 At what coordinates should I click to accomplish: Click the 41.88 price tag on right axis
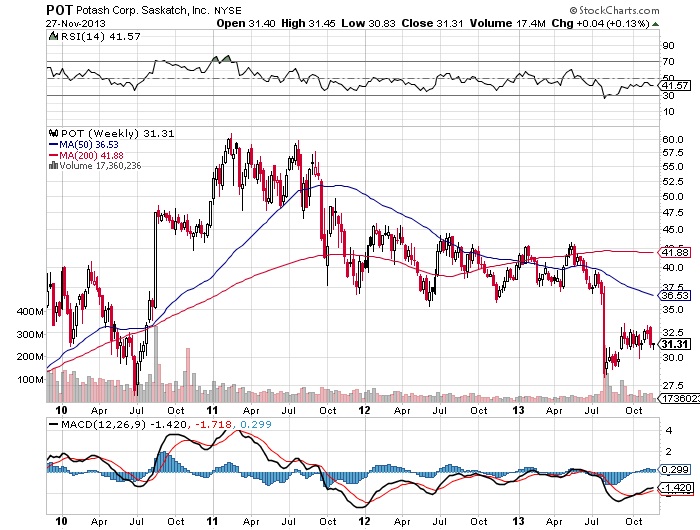[675, 252]
